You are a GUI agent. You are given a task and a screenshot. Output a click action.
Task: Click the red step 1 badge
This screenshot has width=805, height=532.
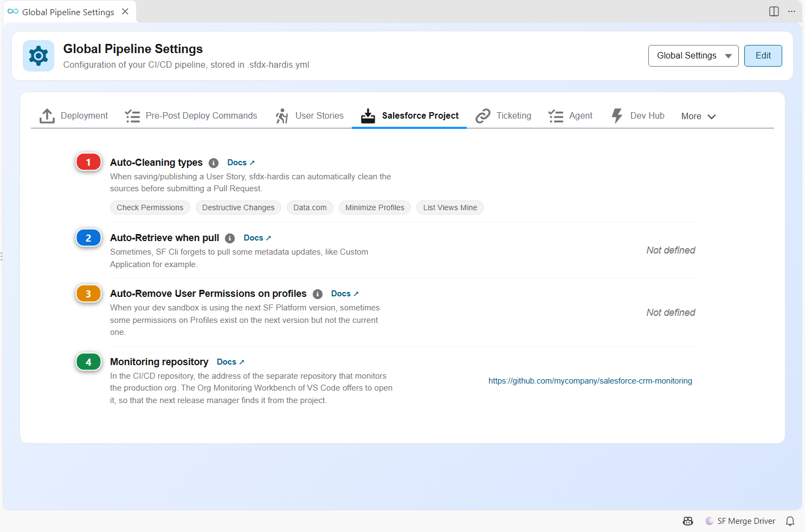tap(88, 162)
